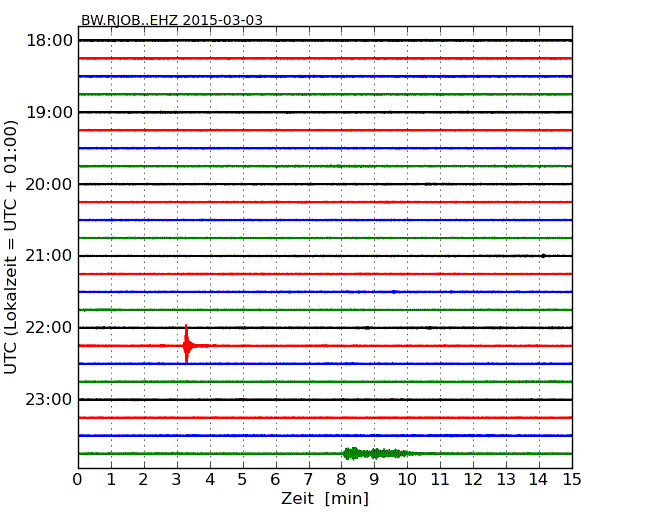Click the x-axis tick label 3

[x=177, y=480]
